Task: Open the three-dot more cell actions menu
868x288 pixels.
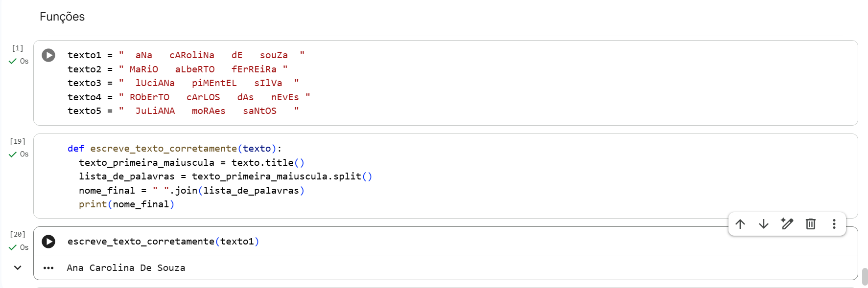Action: [x=834, y=224]
